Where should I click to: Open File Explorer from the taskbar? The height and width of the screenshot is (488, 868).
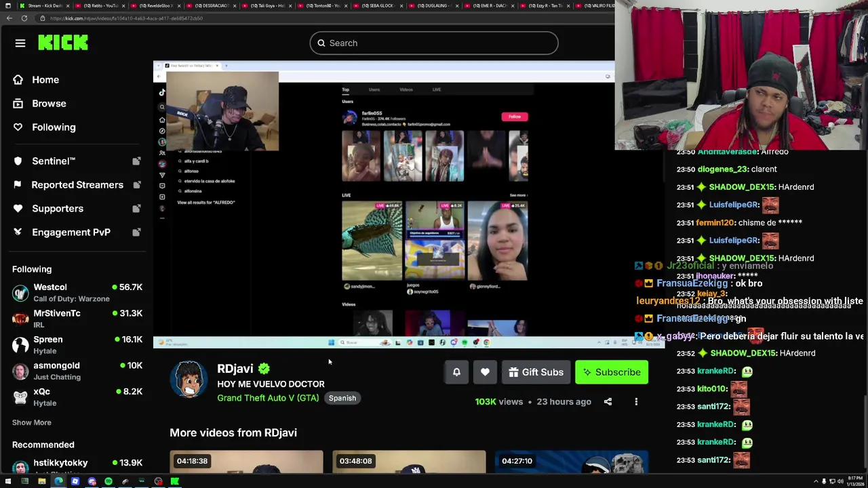pyautogui.click(x=41, y=482)
